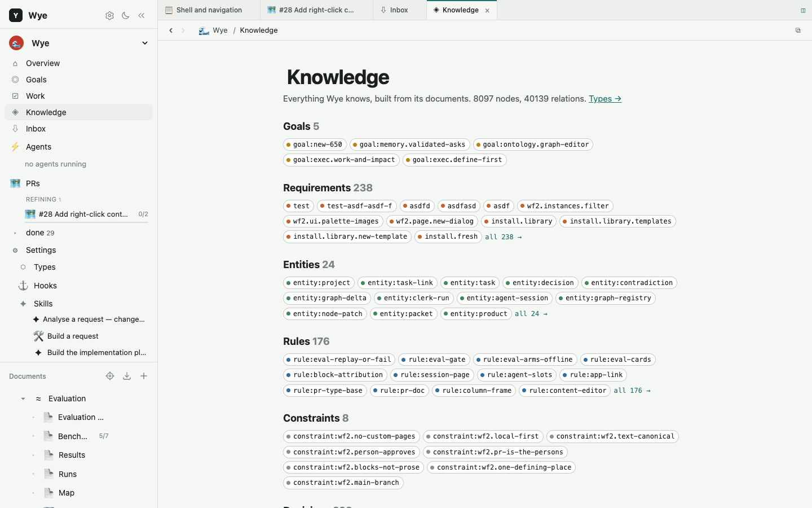812x508 pixels.
Task: Toggle dark mode moon icon
Action: pyautogui.click(x=126, y=16)
